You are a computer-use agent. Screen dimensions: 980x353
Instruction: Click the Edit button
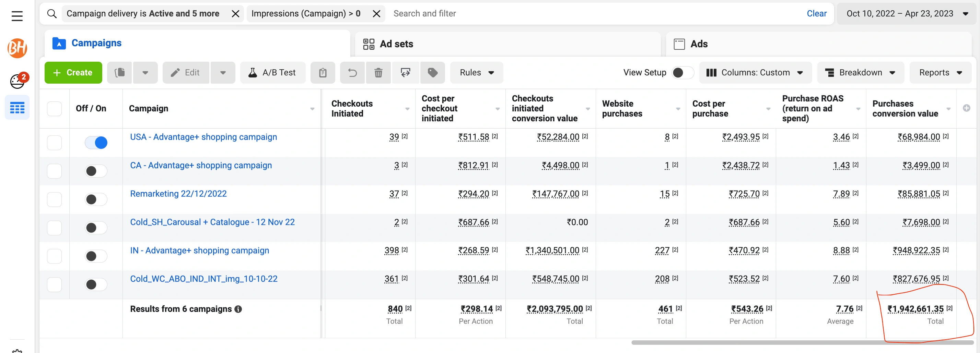click(186, 73)
